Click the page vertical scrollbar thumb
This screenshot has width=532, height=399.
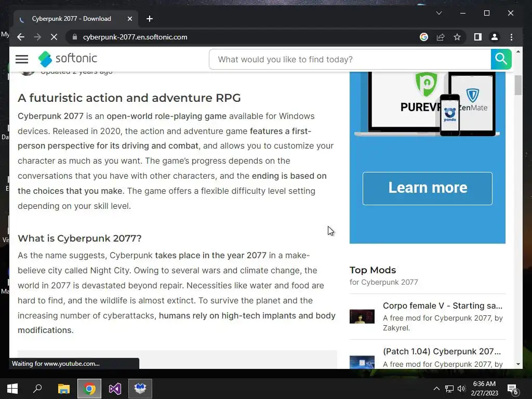click(x=518, y=85)
